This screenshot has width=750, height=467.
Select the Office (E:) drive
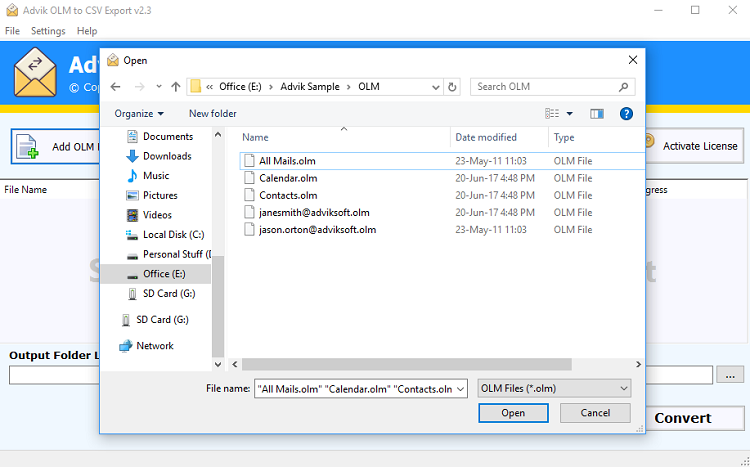click(164, 274)
